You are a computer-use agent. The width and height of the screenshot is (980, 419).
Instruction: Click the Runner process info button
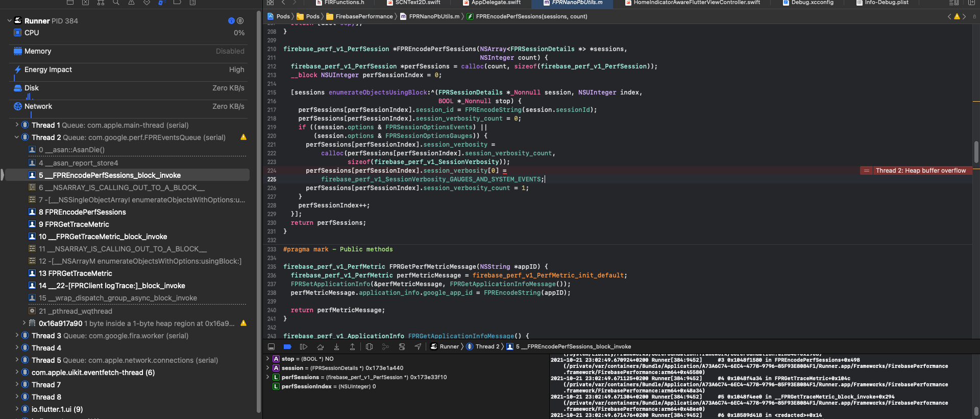pyautogui.click(x=231, y=21)
